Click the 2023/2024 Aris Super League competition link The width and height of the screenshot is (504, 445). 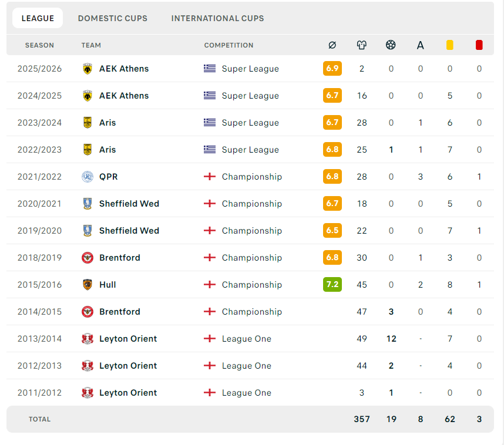click(x=250, y=123)
